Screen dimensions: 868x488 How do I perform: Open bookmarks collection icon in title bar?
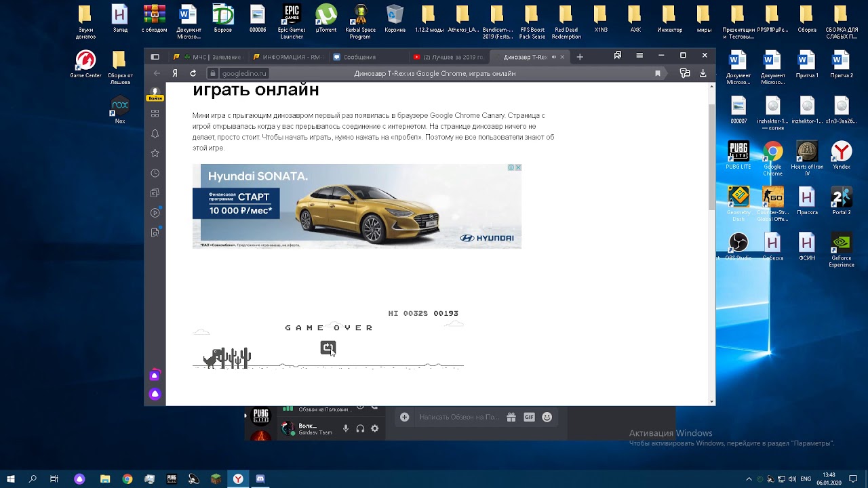point(618,56)
